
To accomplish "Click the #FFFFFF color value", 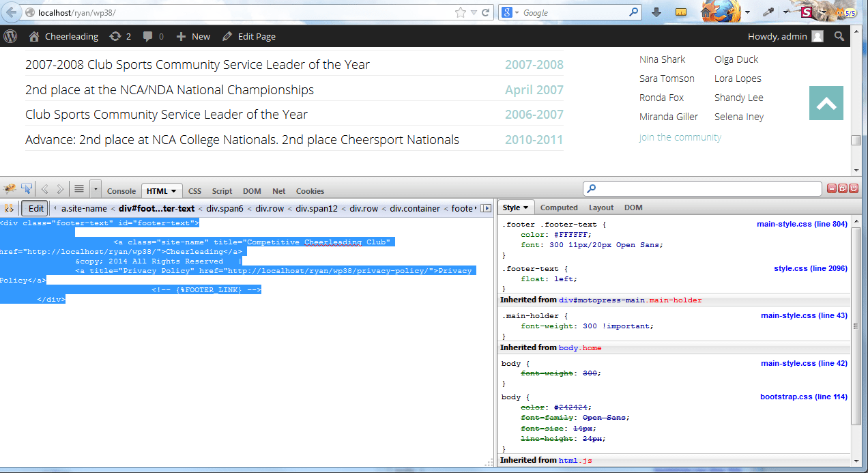I will (568, 234).
